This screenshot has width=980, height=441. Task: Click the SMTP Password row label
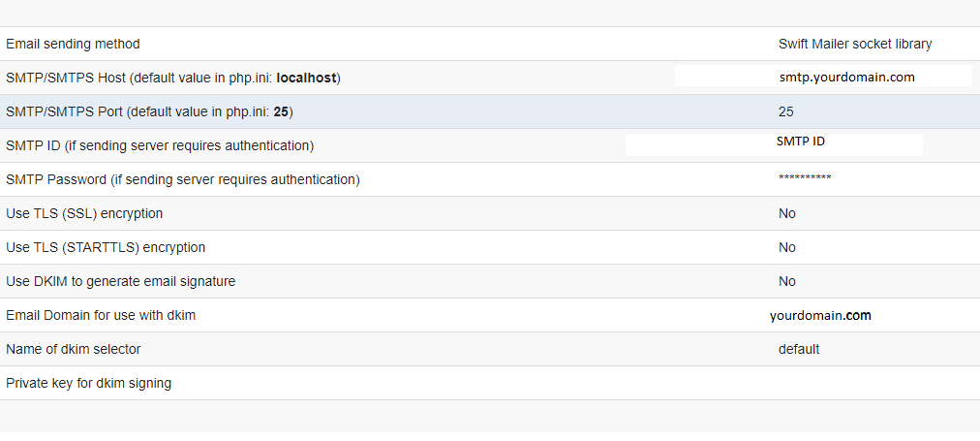(x=182, y=179)
